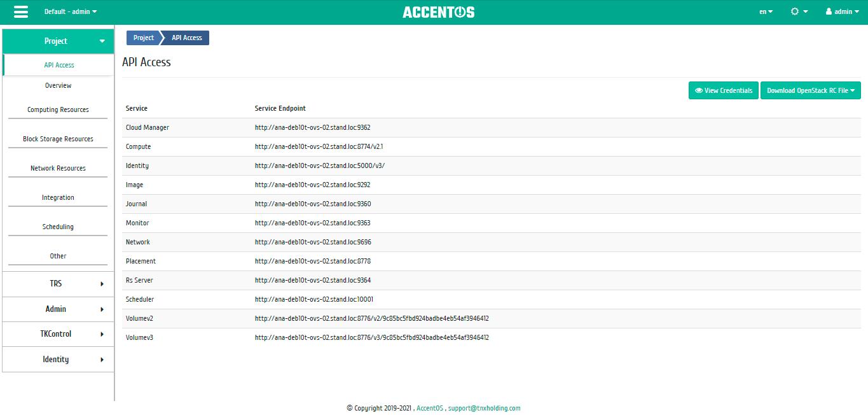Click the endpoint ending in :9696
This screenshot has height=415, width=868.
[313, 242]
